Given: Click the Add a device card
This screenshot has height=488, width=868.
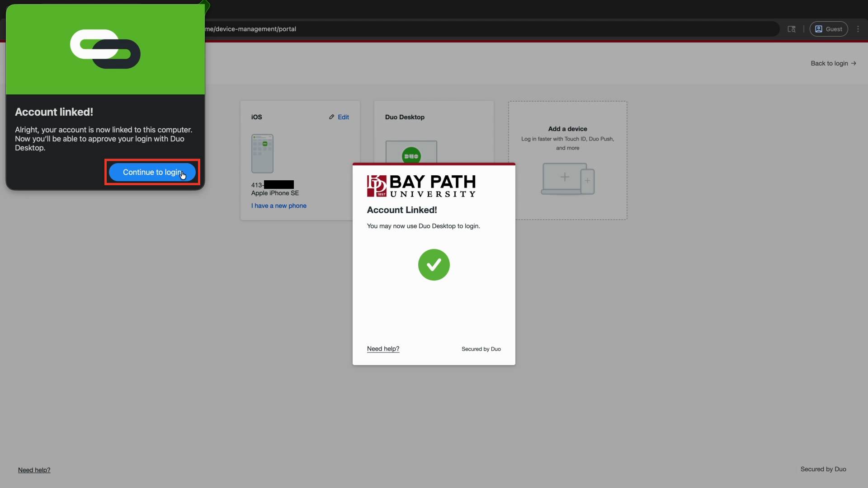Looking at the screenshot, I should (568, 160).
